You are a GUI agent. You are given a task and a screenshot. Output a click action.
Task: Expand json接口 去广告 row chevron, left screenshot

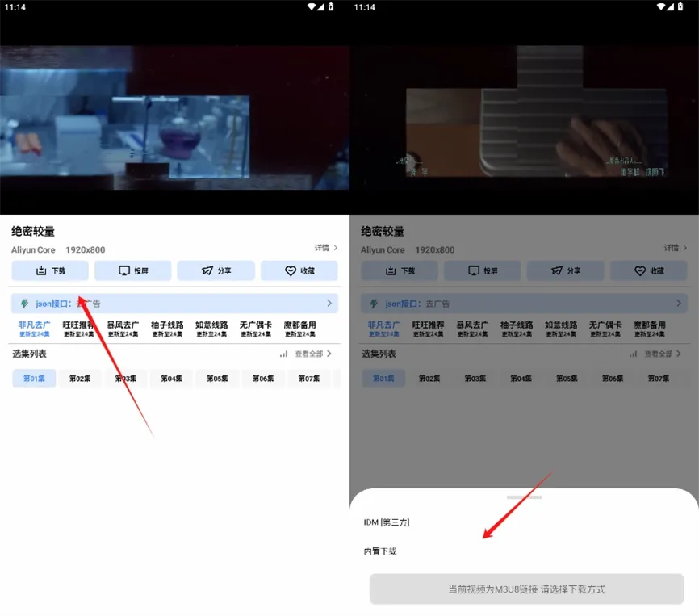point(329,303)
